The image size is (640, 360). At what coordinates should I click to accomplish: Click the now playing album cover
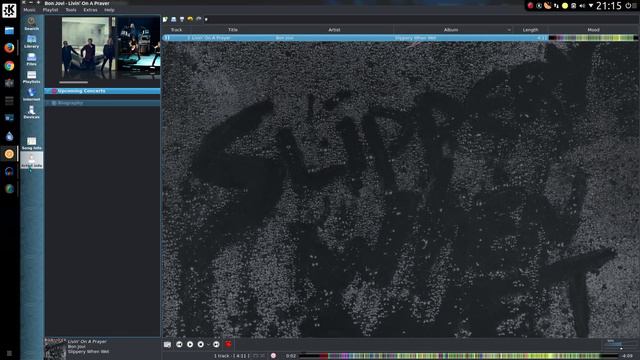(x=55, y=349)
